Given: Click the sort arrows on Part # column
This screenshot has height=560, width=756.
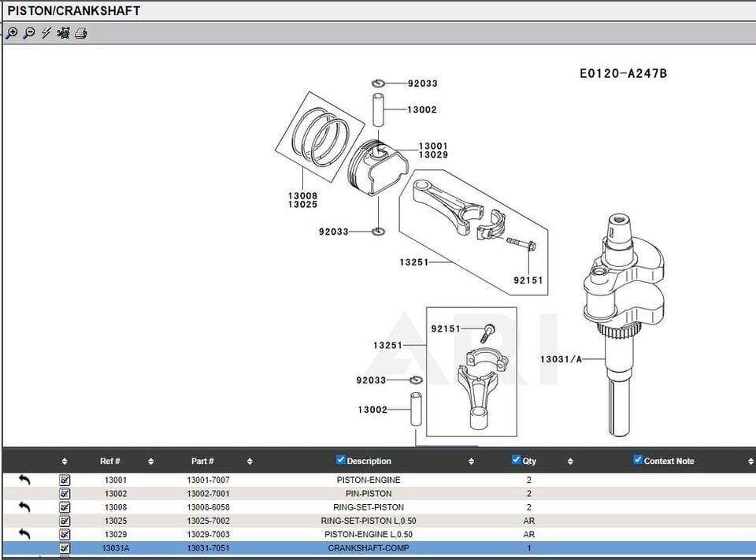Looking at the screenshot, I should [250, 461].
